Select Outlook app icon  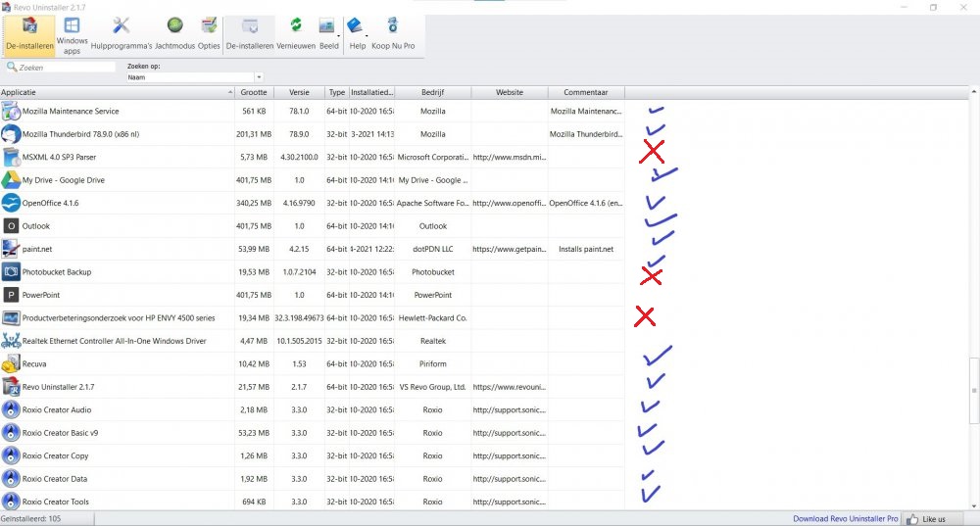11,226
